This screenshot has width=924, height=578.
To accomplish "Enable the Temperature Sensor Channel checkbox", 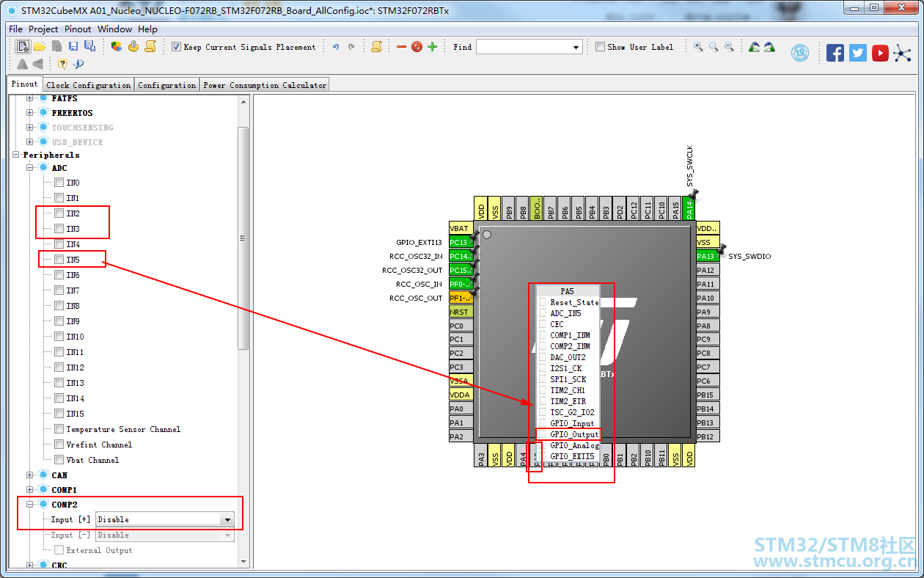I will (59, 429).
